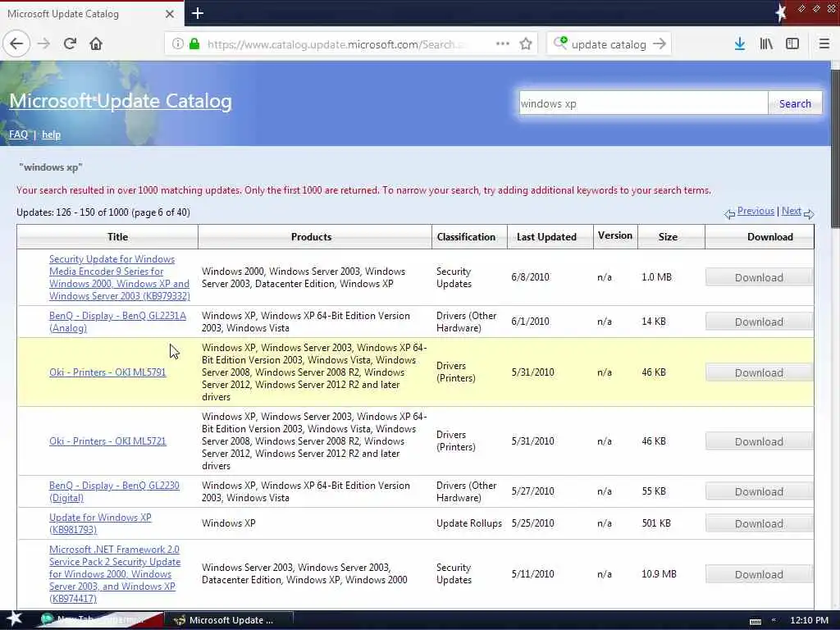Click the star start button in taskbar
The width and height of the screenshot is (840, 630).
14,619
